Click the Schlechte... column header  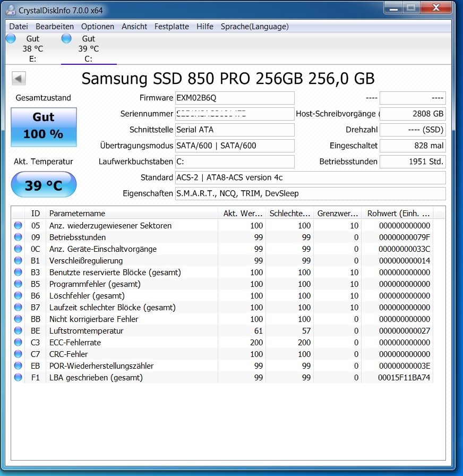point(289,214)
